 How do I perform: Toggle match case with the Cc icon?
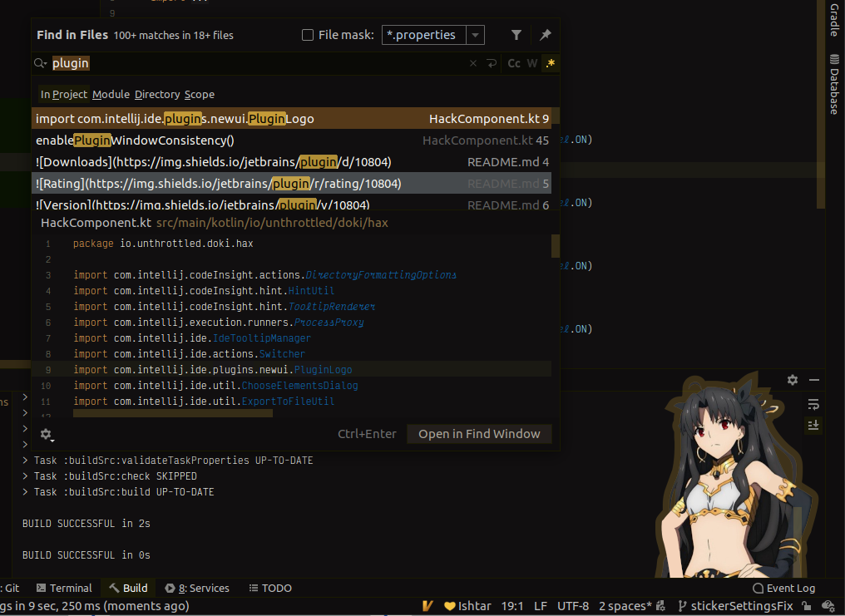click(x=514, y=62)
